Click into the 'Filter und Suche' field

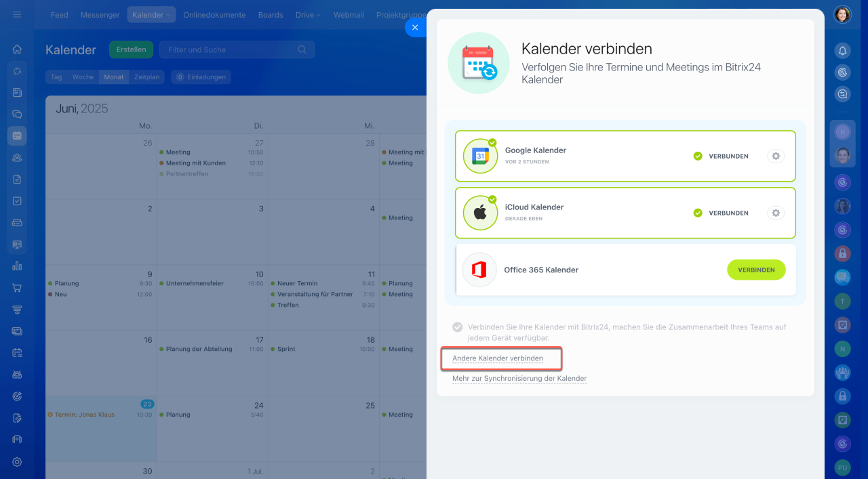point(237,49)
